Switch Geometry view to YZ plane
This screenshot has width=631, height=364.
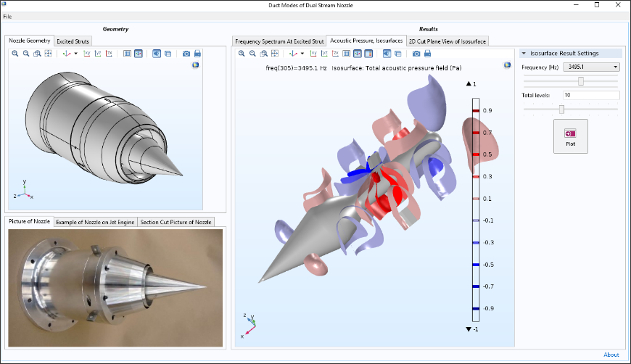point(98,54)
